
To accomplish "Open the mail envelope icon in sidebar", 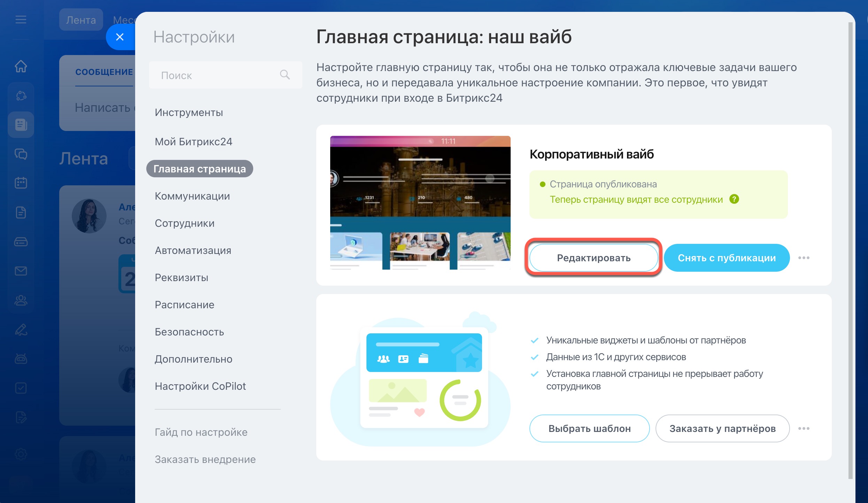I will 21,271.
